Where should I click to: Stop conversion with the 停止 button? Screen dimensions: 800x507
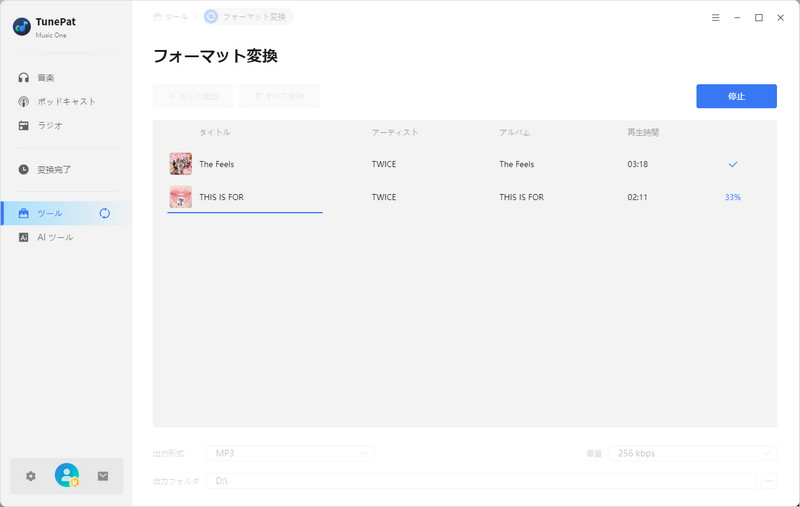click(x=736, y=96)
